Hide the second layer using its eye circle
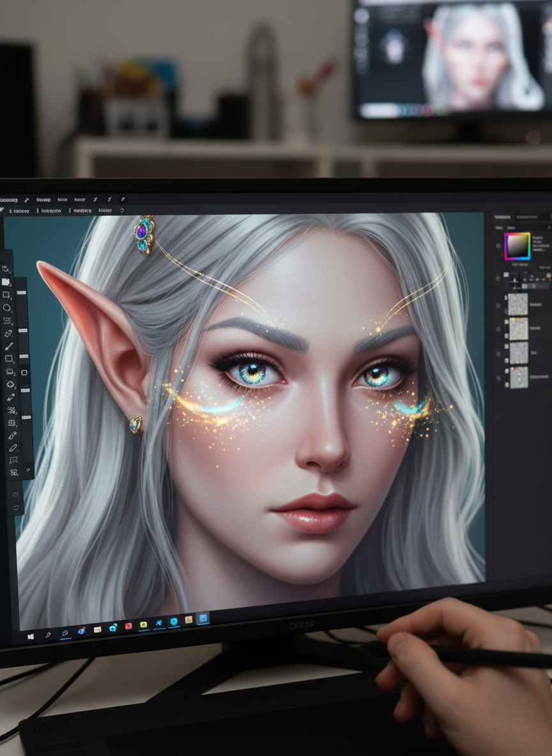Image resolution: width=552 pixels, height=756 pixels. [498, 329]
